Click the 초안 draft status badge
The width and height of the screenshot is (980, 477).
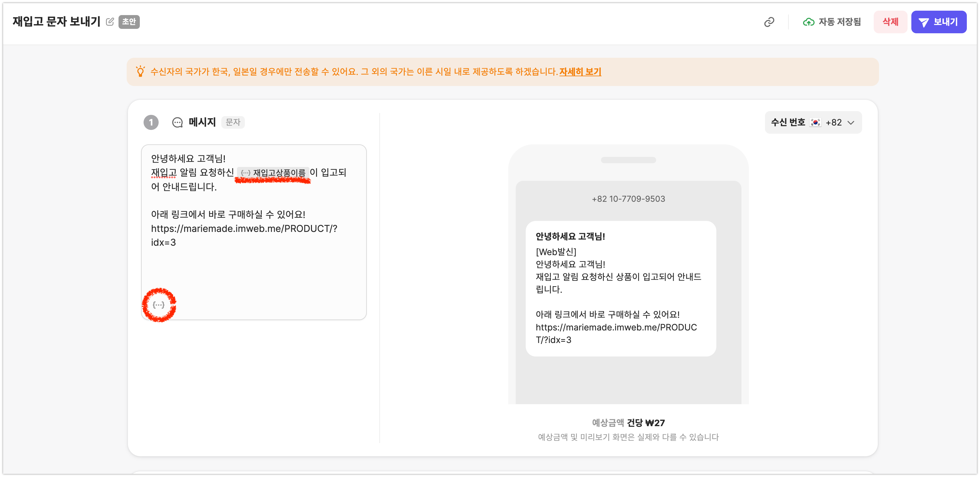(x=129, y=22)
